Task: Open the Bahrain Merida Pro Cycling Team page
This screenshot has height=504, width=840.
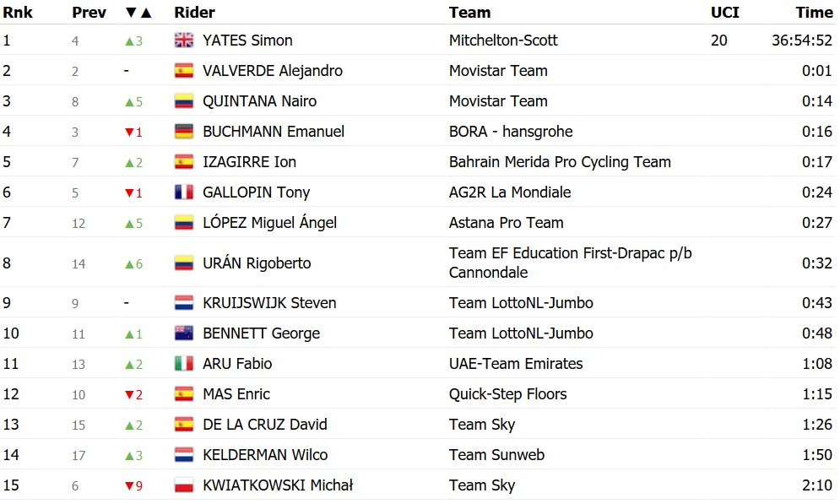Action: (560, 162)
